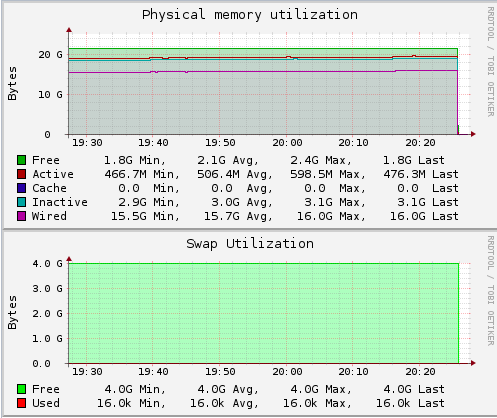497x418 pixels.
Task: Click the Inactive legend label
Action: (60, 202)
